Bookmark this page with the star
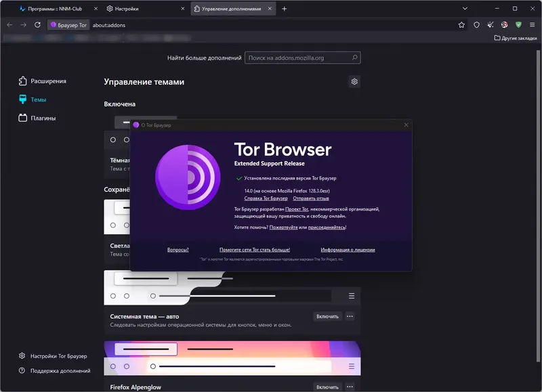Image resolution: width=542 pixels, height=392 pixels. coord(461,25)
